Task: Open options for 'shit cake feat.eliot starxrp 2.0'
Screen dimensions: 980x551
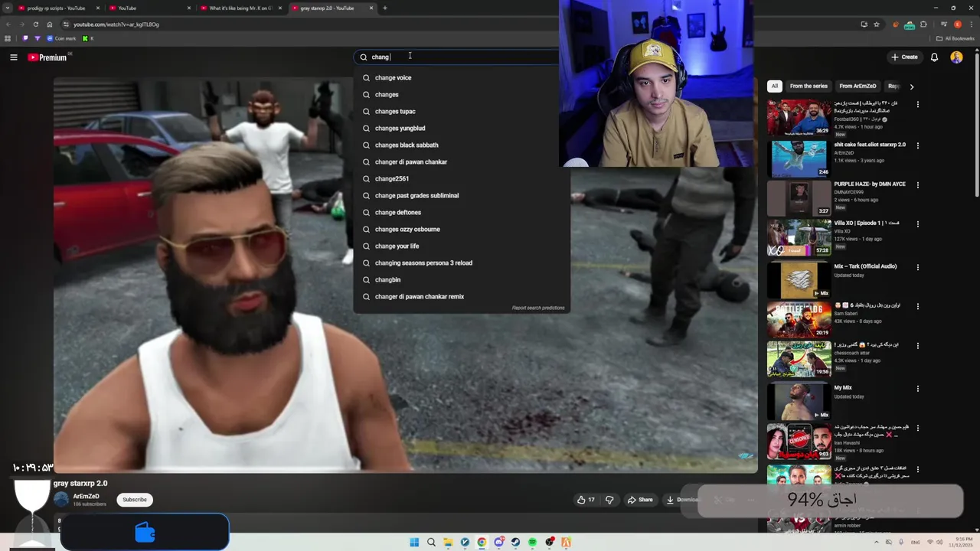Action: pyautogui.click(x=918, y=145)
